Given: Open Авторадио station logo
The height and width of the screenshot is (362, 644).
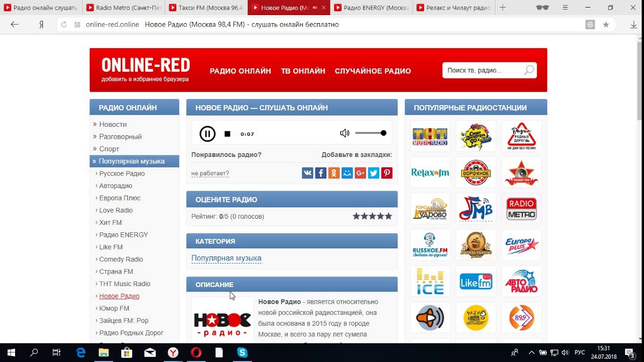Looking at the screenshot, I should click(x=521, y=282).
